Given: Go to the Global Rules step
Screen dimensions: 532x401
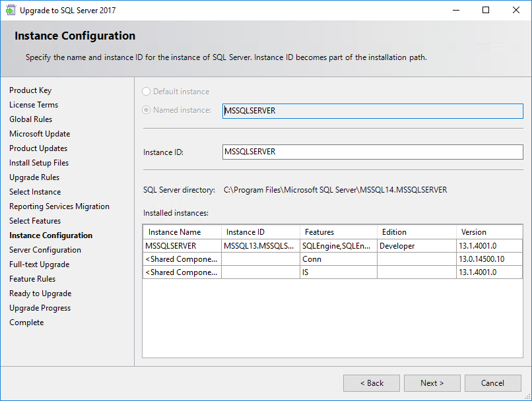Looking at the screenshot, I should click(31, 119).
